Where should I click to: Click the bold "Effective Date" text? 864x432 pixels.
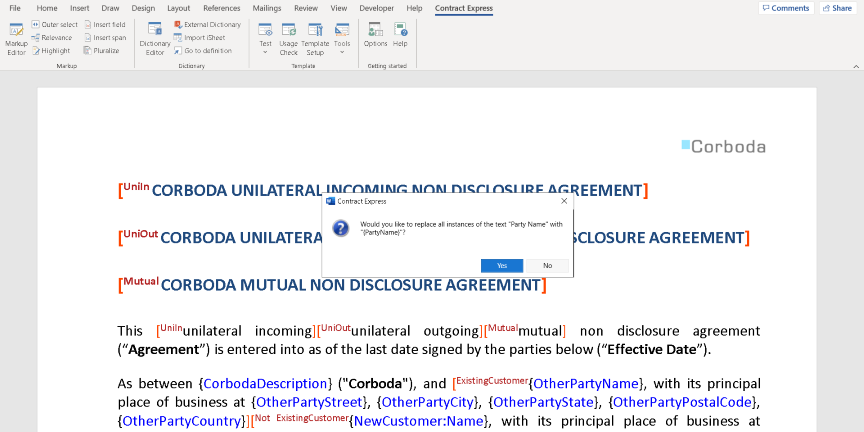point(651,350)
